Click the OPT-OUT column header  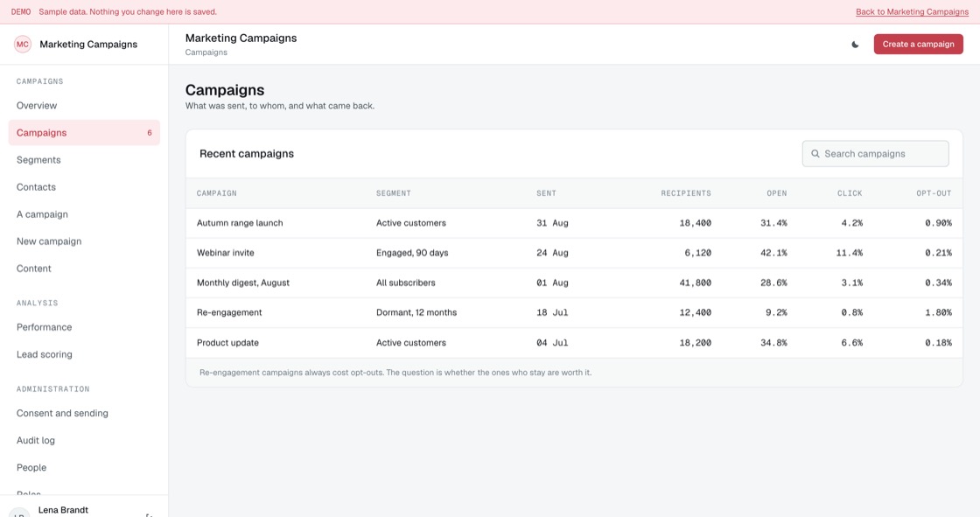click(934, 193)
